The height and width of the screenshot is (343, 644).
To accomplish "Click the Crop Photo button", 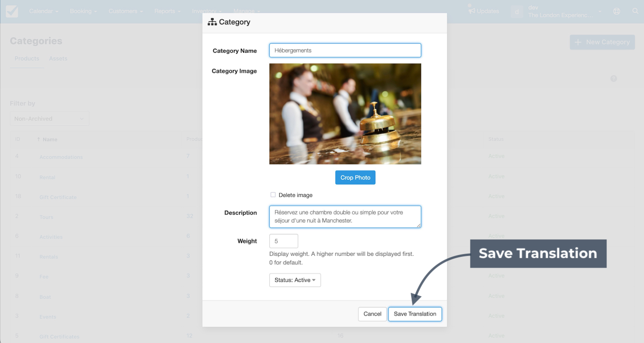I will coord(355,177).
